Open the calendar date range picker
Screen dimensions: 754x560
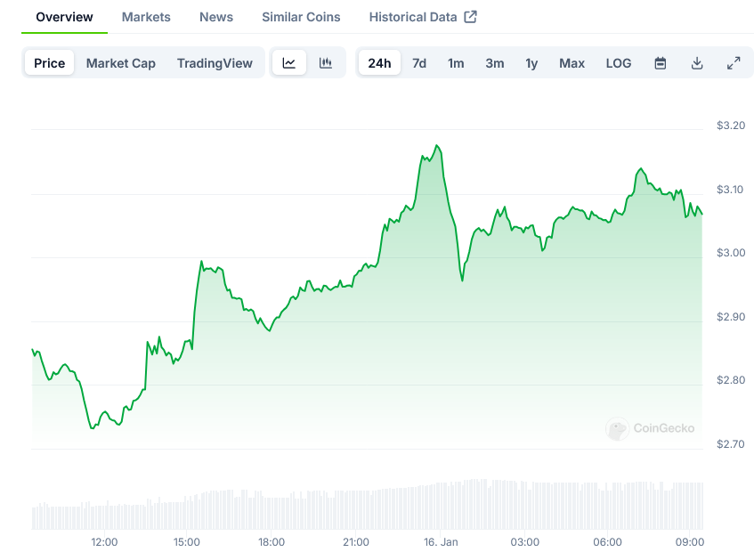coord(661,63)
